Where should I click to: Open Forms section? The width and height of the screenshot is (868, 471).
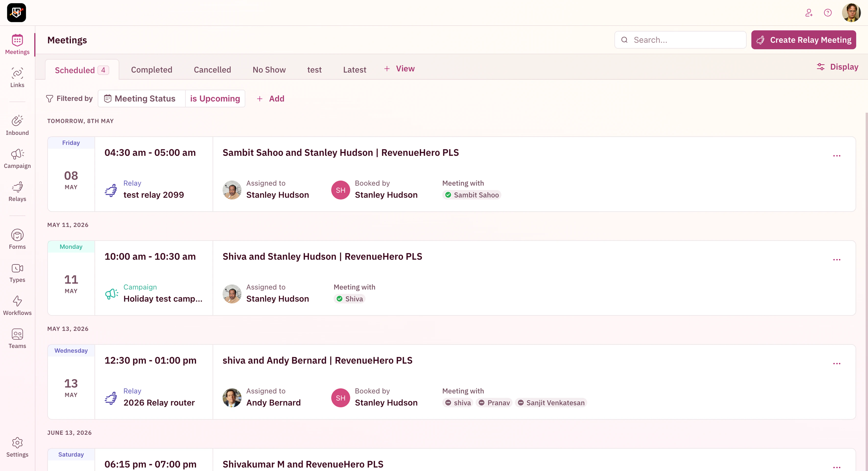click(x=17, y=239)
